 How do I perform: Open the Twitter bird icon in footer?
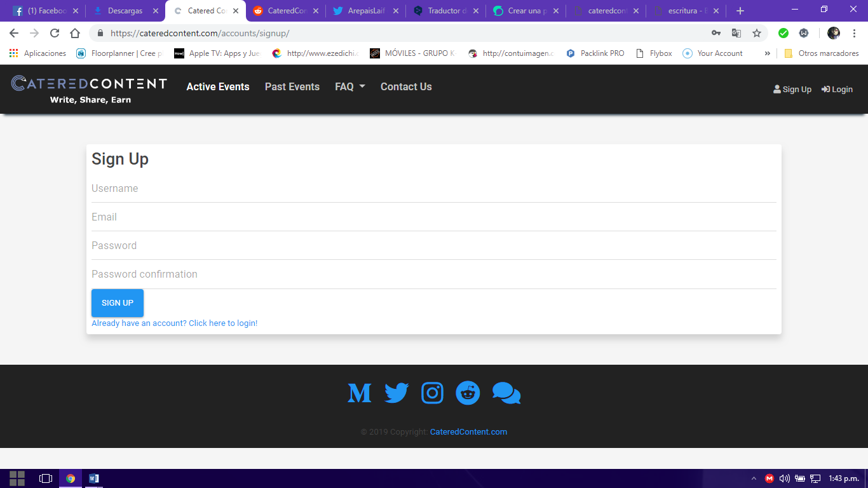(x=397, y=393)
